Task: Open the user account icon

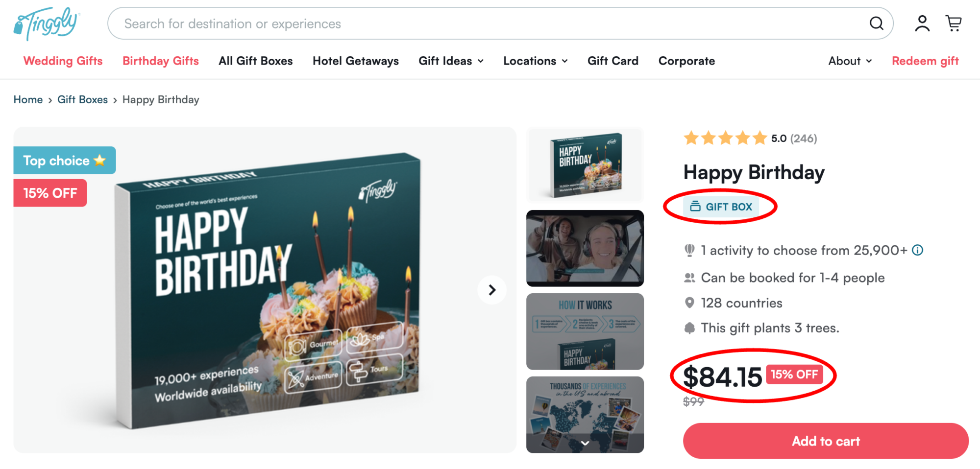Action: click(x=922, y=23)
